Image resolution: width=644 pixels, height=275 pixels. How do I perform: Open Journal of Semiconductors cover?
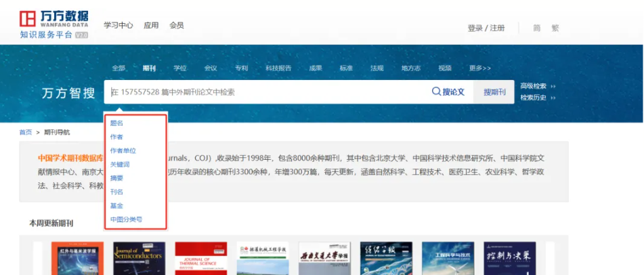[139, 258]
